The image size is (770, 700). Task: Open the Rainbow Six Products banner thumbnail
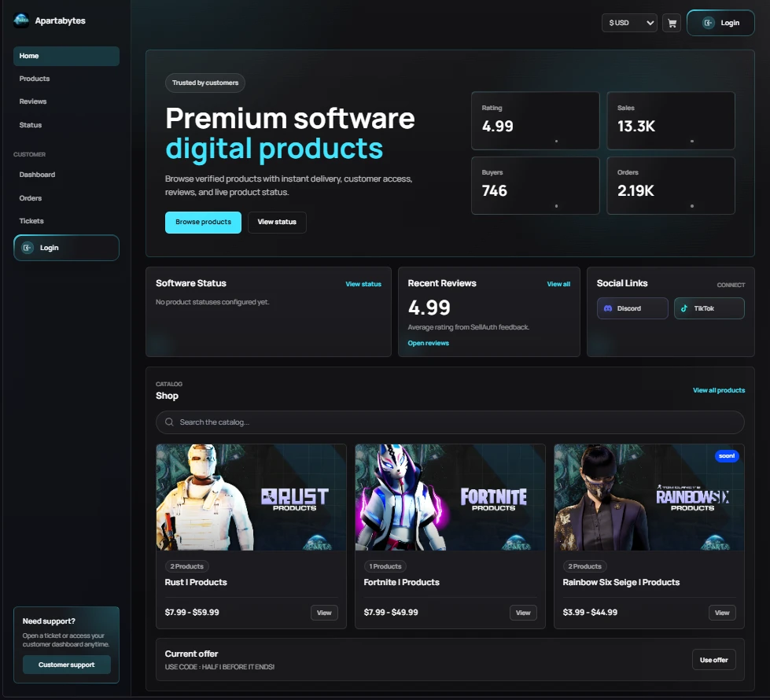tap(649, 497)
